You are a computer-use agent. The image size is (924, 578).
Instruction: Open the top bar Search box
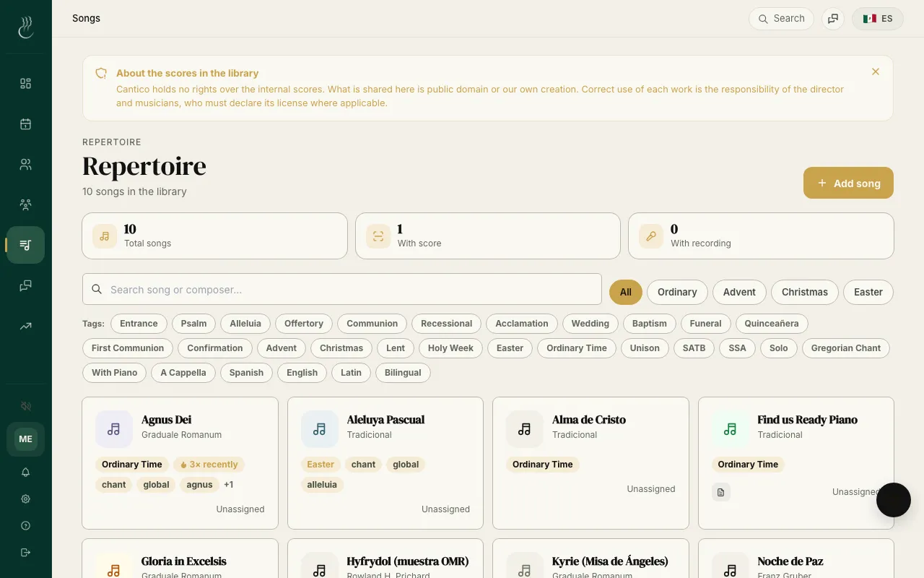click(782, 19)
